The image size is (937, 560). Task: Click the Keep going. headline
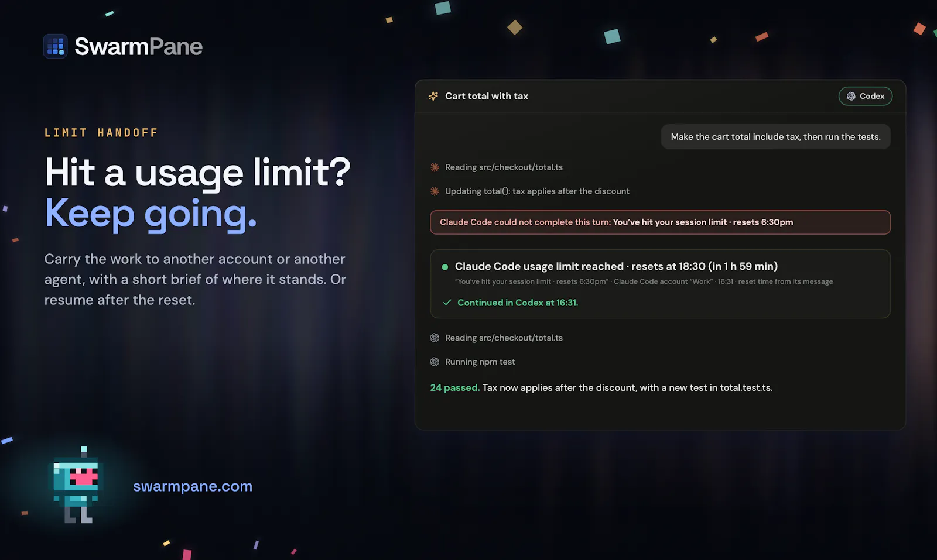click(x=151, y=214)
